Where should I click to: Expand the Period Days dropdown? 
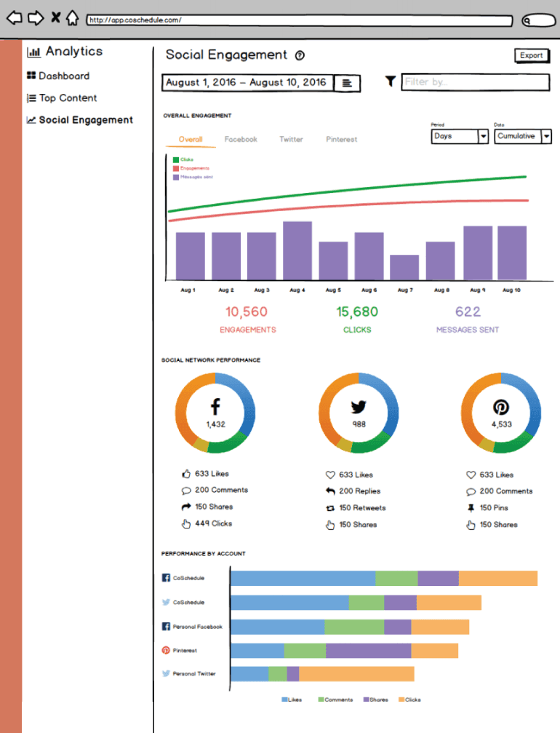pos(483,136)
